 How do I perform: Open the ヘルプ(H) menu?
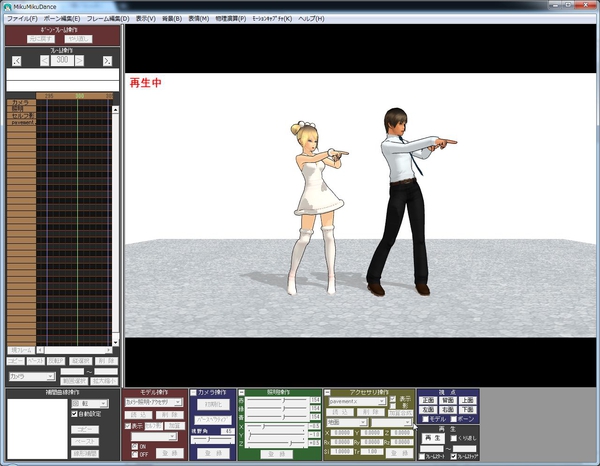click(x=311, y=19)
